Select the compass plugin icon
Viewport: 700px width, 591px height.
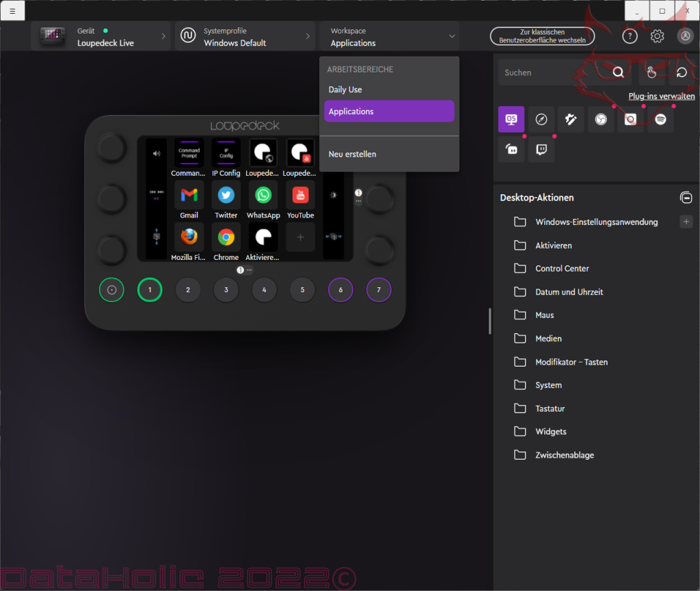pyautogui.click(x=541, y=119)
